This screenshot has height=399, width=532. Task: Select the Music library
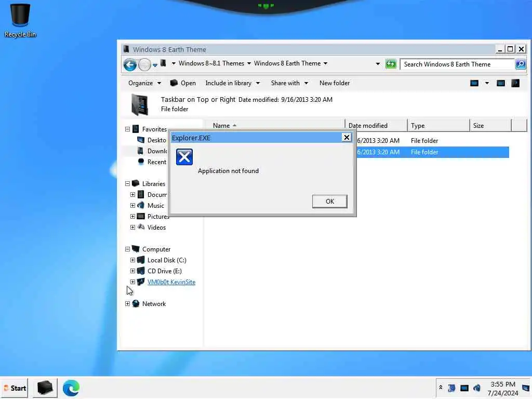[156, 205]
